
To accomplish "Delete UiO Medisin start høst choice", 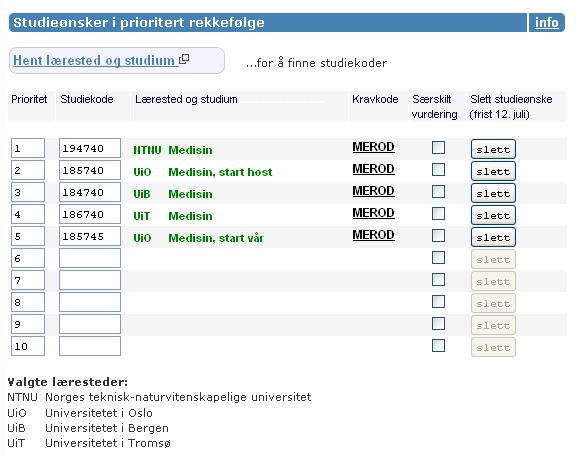I will [493, 171].
